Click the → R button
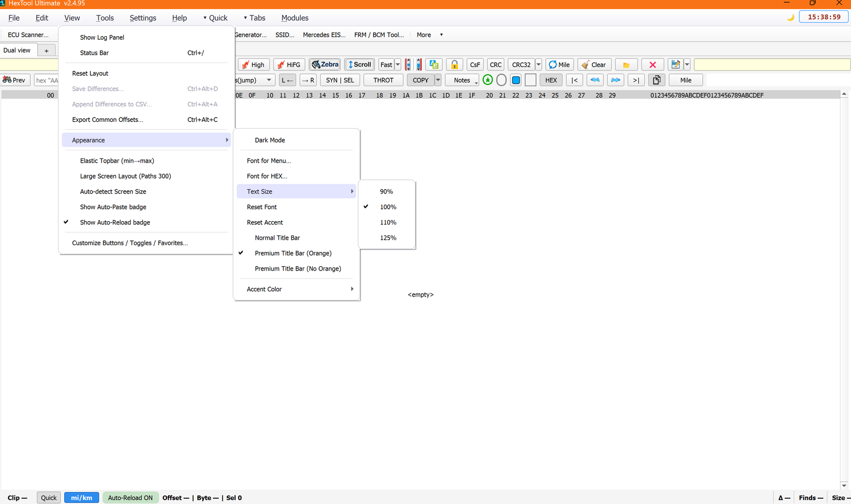Screen dimensions: 851x504 tap(308, 80)
